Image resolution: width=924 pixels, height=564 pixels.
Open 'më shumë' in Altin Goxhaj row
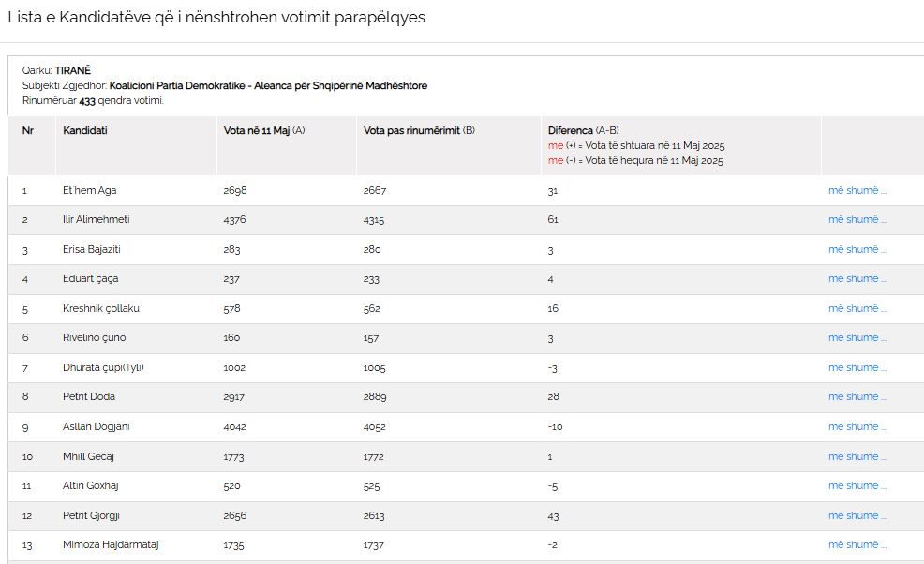(x=857, y=485)
